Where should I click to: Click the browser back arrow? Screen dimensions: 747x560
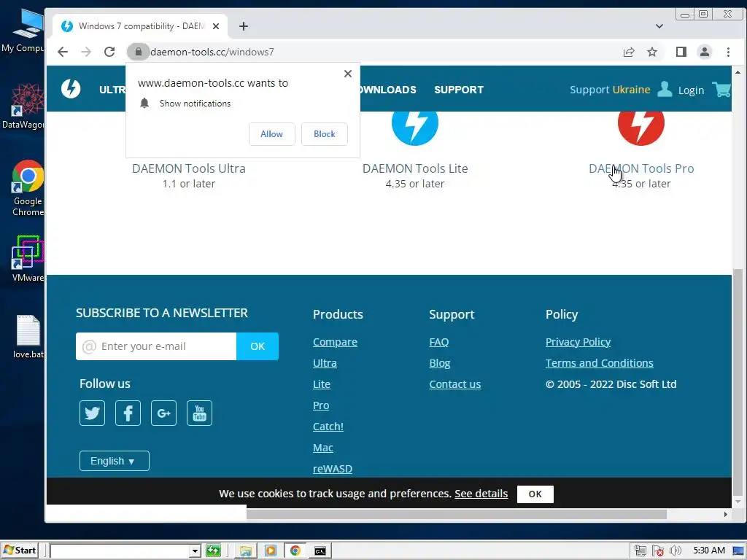tap(63, 52)
